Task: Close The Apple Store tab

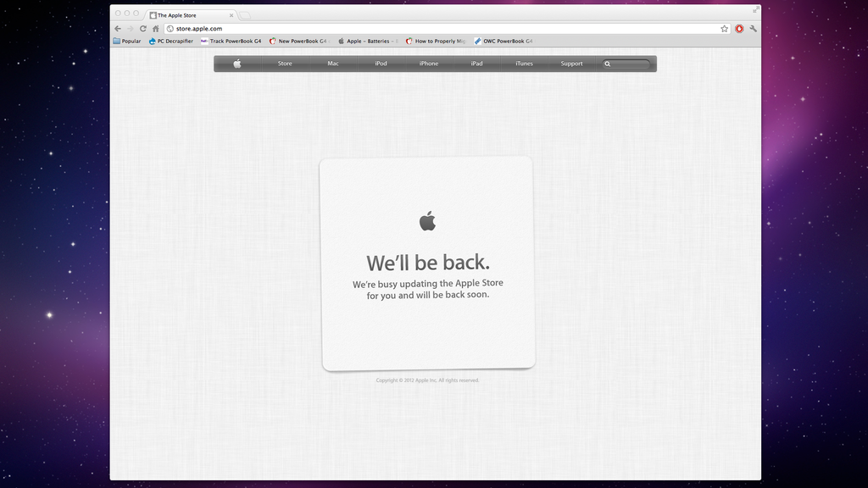Action: point(231,15)
